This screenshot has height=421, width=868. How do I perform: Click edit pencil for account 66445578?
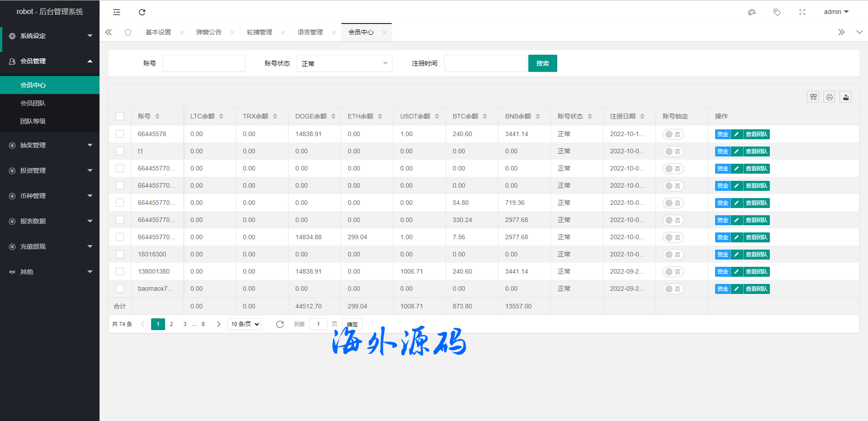(x=736, y=134)
